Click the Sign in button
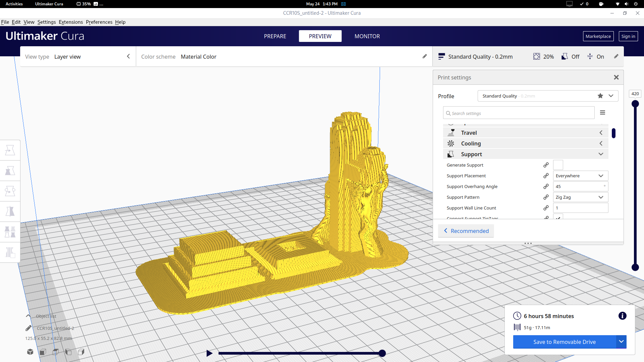The width and height of the screenshot is (644, 362). pyautogui.click(x=628, y=36)
